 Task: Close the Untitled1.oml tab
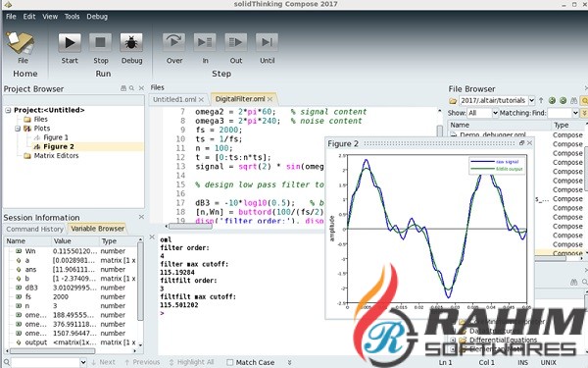(x=201, y=99)
